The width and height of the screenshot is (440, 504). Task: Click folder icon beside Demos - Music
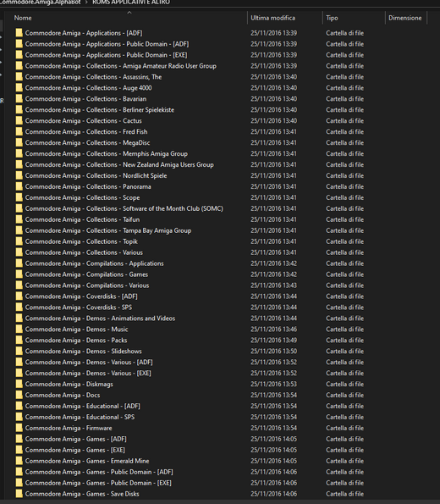[x=19, y=329]
